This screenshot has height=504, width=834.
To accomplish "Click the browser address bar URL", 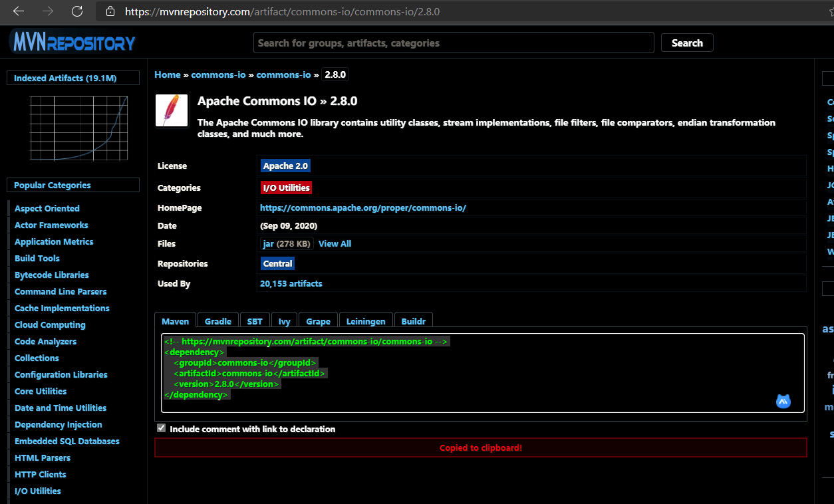I will [282, 11].
